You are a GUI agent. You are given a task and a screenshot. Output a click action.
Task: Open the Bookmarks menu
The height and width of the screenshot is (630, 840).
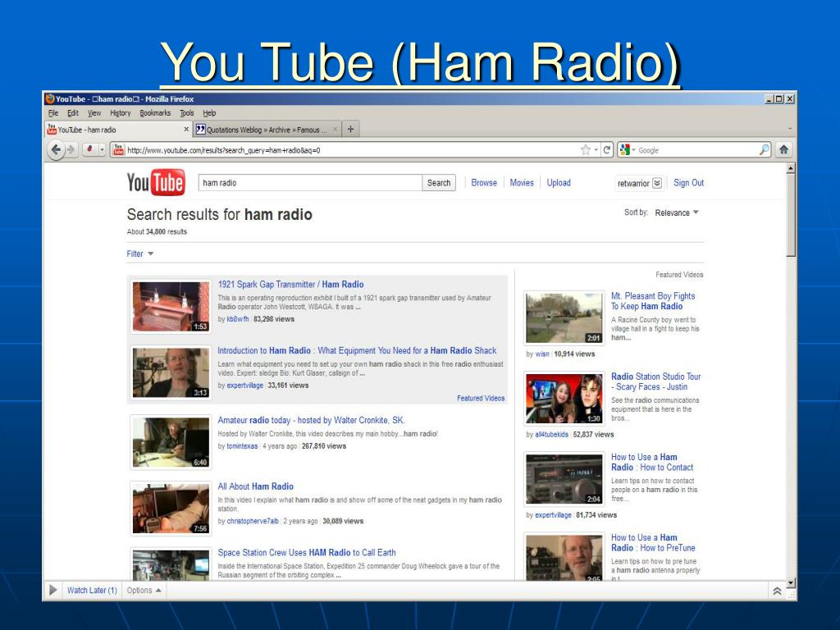click(x=155, y=113)
